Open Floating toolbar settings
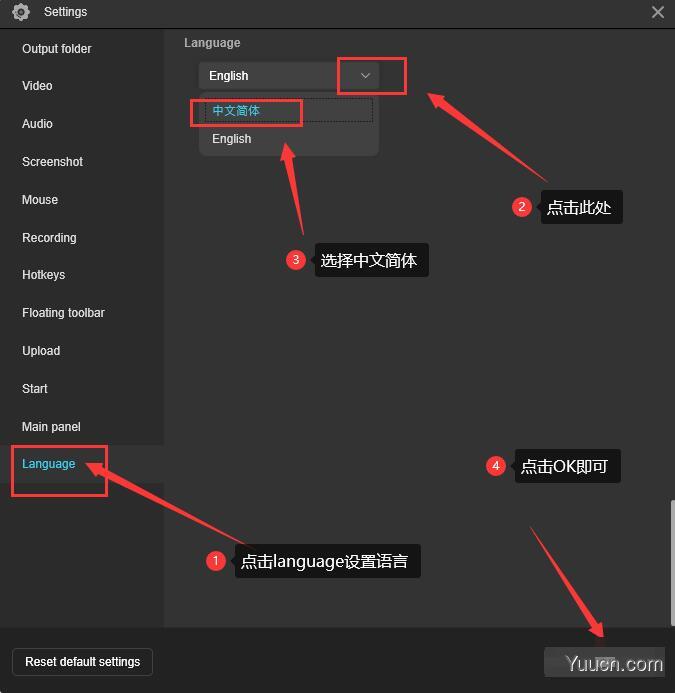 (63, 313)
